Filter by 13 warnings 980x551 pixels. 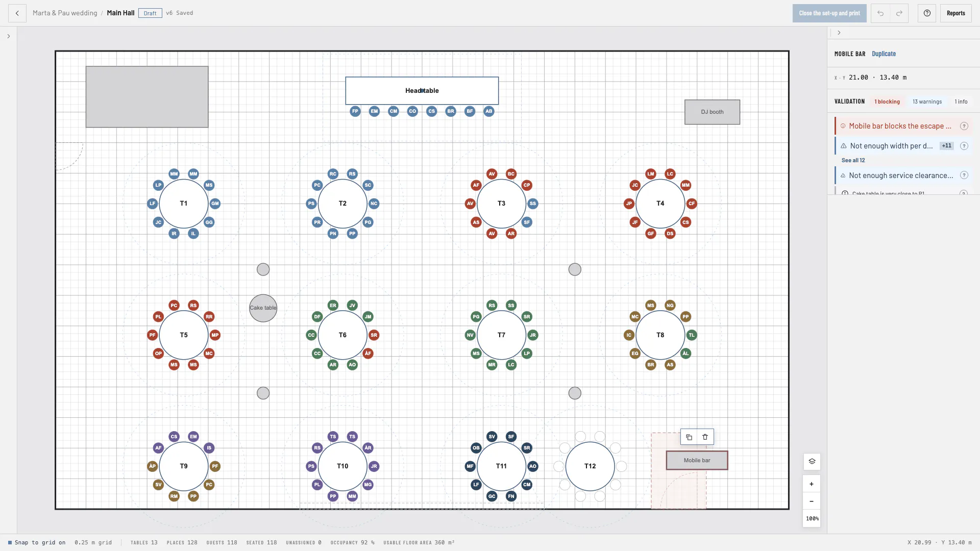tap(927, 102)
